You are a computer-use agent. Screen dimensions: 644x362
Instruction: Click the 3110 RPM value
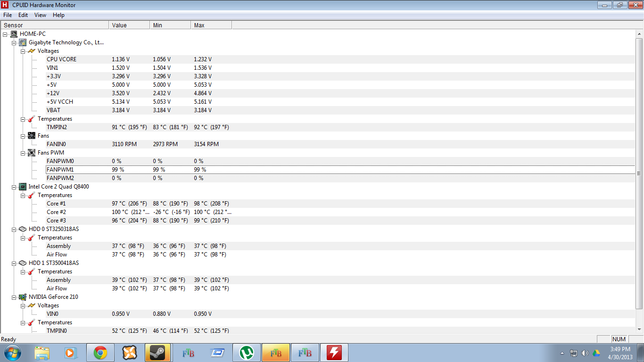(124, 144)
